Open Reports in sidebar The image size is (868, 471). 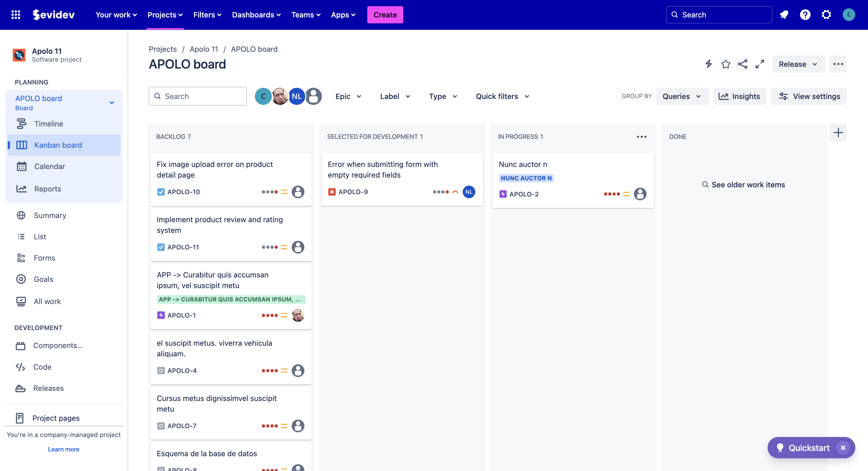[64, 189]
